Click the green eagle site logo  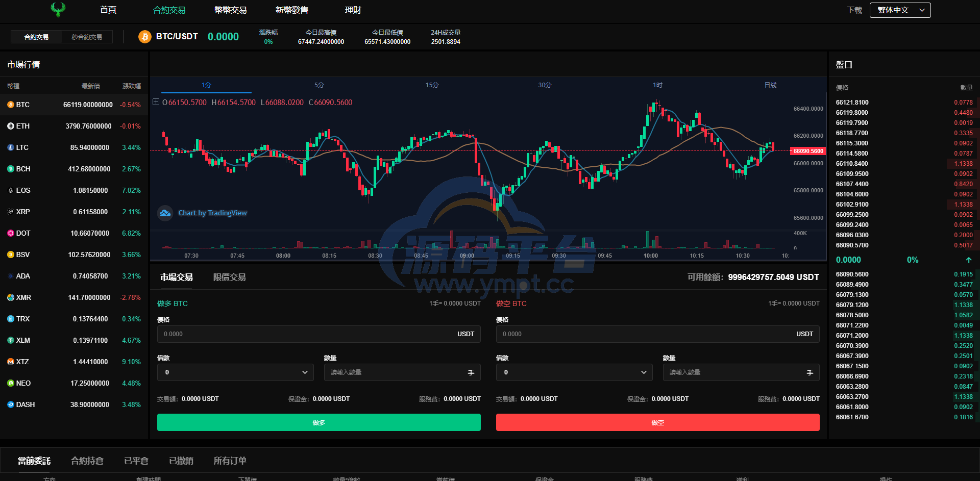(58, 9)
